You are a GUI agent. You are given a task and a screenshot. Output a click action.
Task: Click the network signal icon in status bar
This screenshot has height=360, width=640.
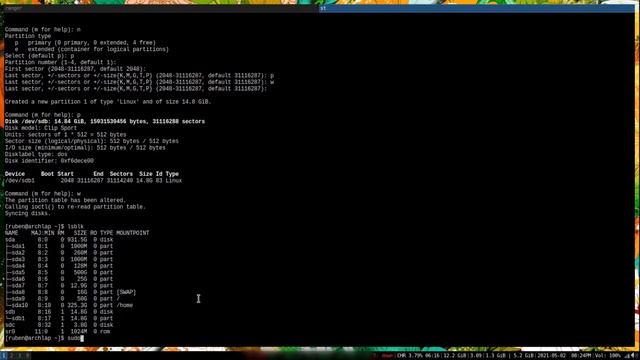(627, 356)
